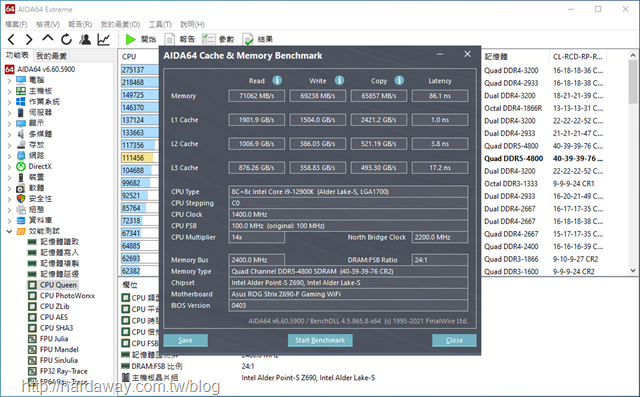The height and width of the screenshot is (397, 640).
Task: Collapse the 效能測試 tree node
Action: [x=9, y=231]
